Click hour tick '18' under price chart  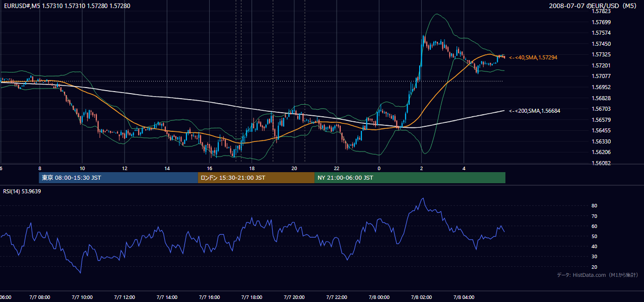[251, 168]
